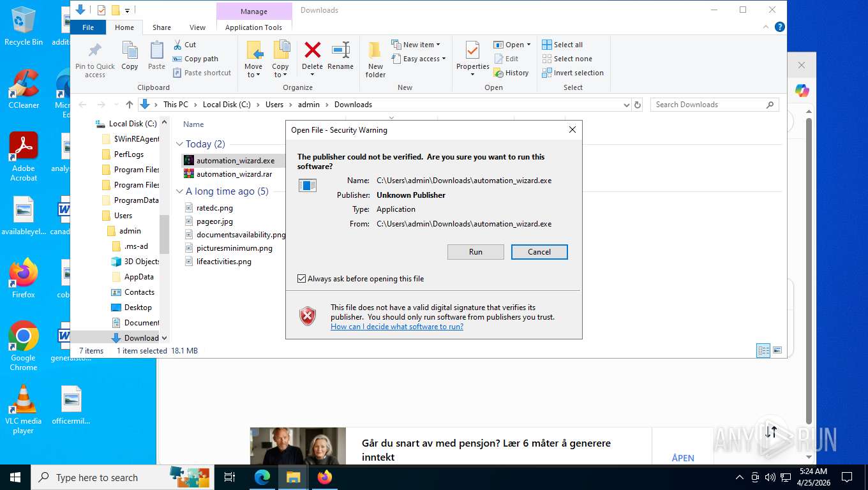868x490 pixels.
Task: Click the Windows Start button
Action: 15,477
